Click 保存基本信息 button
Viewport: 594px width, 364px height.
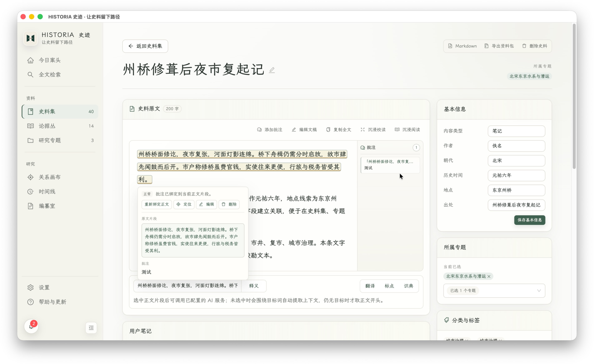[x=530, y=220]
